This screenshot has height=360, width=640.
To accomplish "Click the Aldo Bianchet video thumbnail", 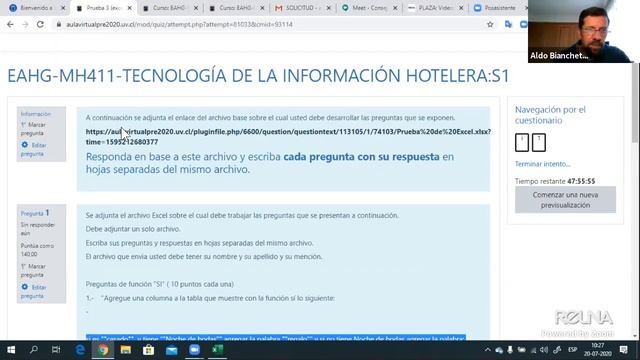I will [x=580, y=31].
